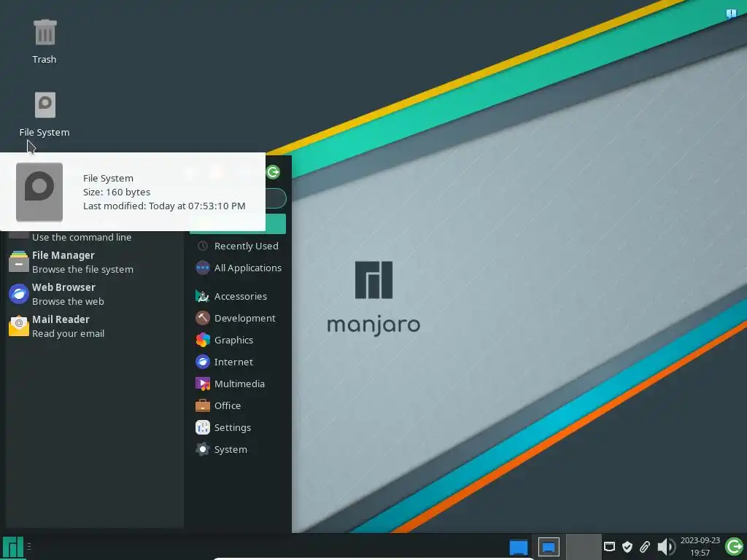Viewport: 747px width, 560px height.
Task: Open the Internet category
Action: 239,362
